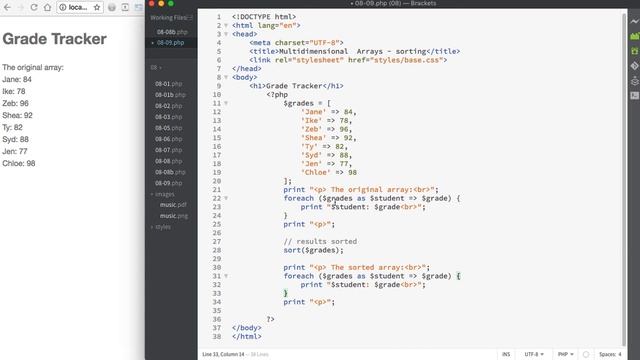
Task: Toggle INS insert mode in status bar
Action: pos(506,354)
